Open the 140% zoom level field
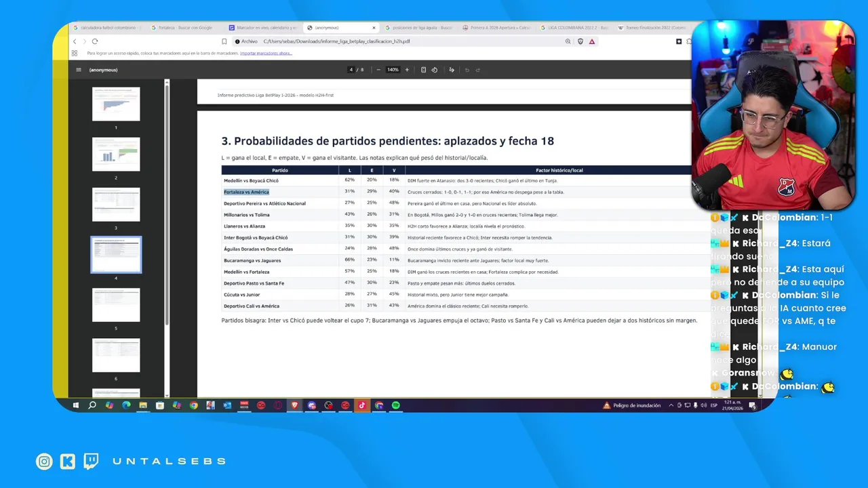The image size is (868, 488). point(393,70)
